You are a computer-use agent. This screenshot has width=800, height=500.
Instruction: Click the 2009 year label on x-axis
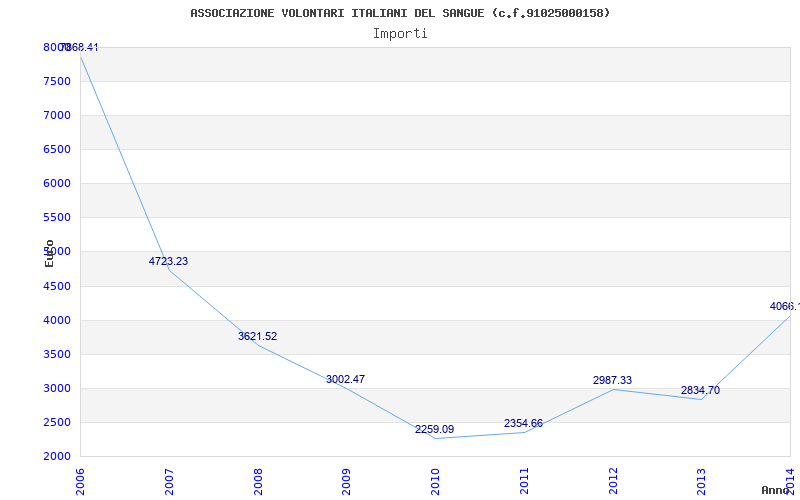pos(346,481)
